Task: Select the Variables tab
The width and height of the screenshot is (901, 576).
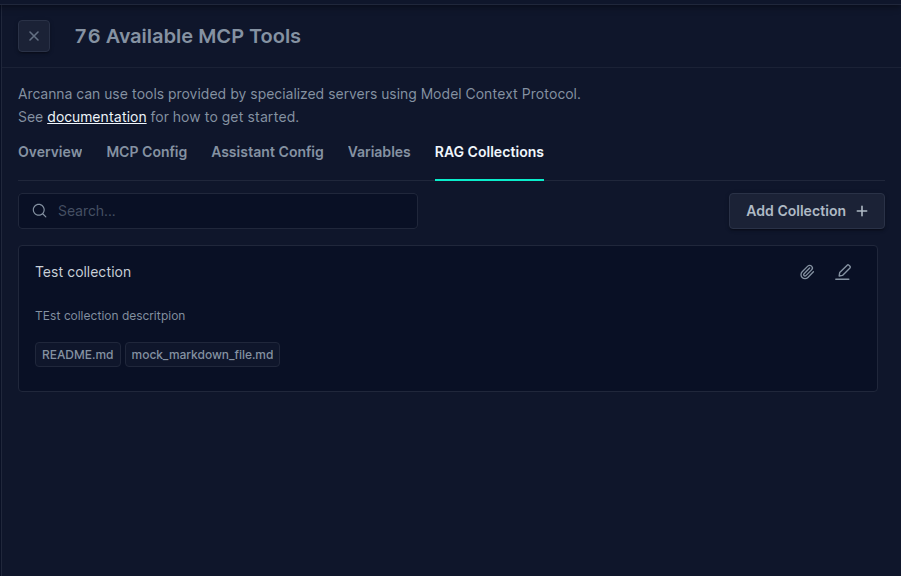Action: [379, 152]
